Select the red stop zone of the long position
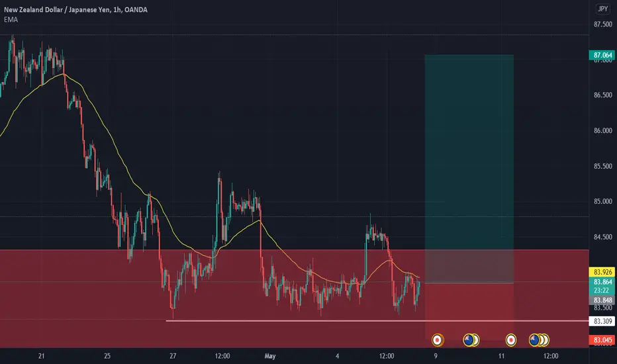The width and height of the screenshot is (617, 364). tap(469, 312)
